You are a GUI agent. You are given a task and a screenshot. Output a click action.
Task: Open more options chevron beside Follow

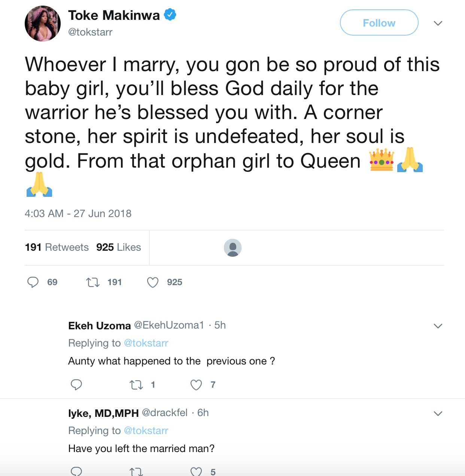[438, 23]
